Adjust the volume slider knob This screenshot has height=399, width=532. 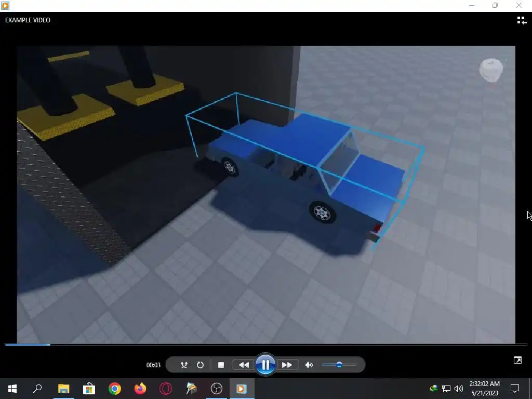point(339,365)
